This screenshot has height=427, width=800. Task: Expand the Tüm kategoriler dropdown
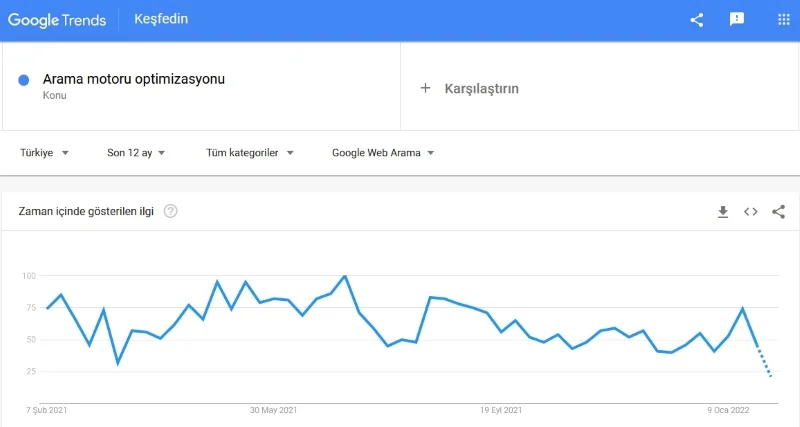250,153
